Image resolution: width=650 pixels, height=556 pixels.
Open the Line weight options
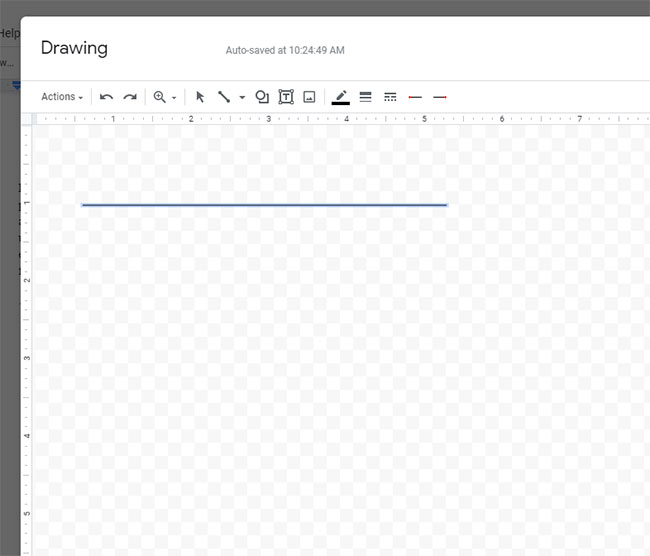tap(365, 97)
